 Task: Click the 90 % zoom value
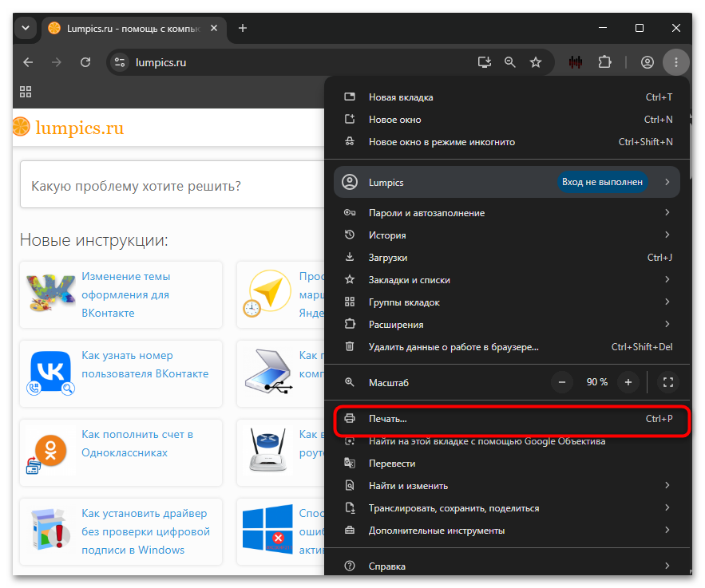pyautogui.click(x=596, y=382)
